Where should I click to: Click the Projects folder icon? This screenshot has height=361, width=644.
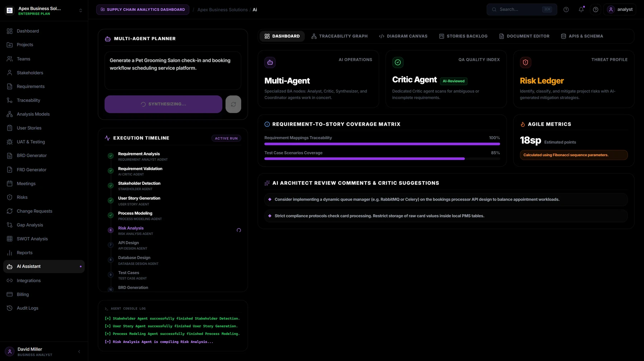point(10,45)
